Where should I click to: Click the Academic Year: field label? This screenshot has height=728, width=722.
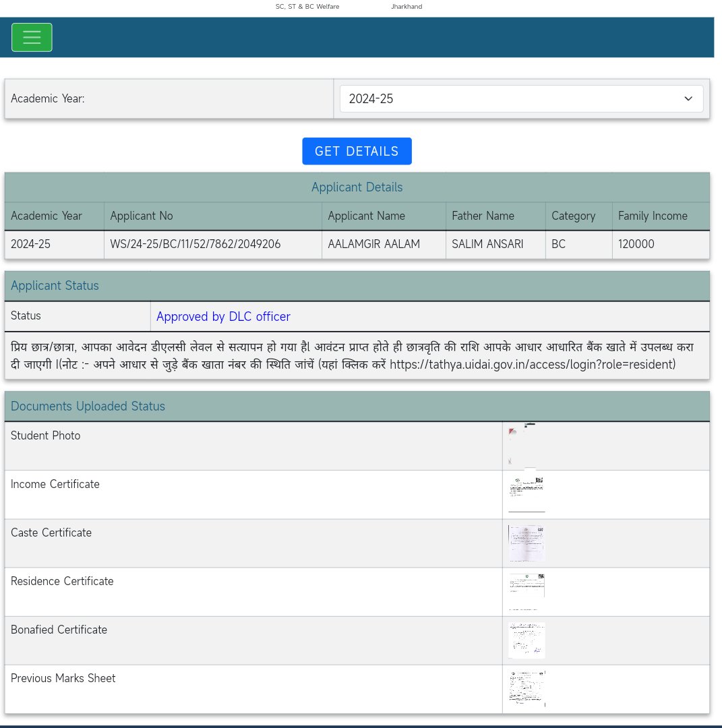click(x=48, y=98)
